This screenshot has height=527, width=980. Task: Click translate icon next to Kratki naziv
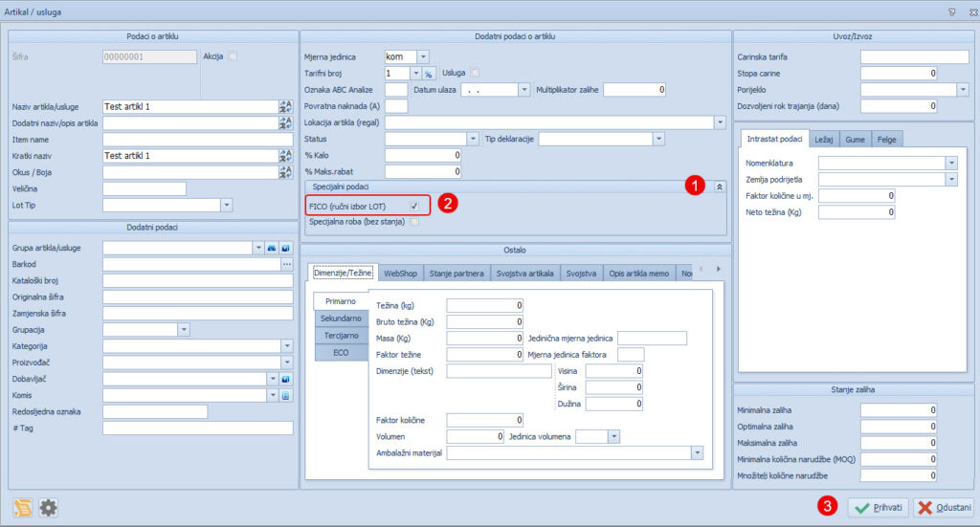click(285, 155)
